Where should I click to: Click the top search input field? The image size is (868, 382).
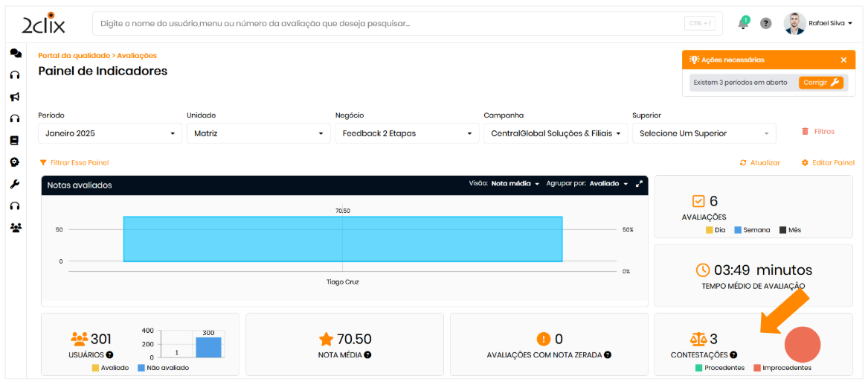[387, 24]
